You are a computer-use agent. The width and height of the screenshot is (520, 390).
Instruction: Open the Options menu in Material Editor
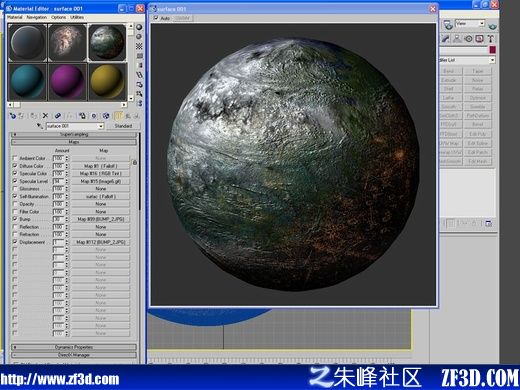point(58,17)
